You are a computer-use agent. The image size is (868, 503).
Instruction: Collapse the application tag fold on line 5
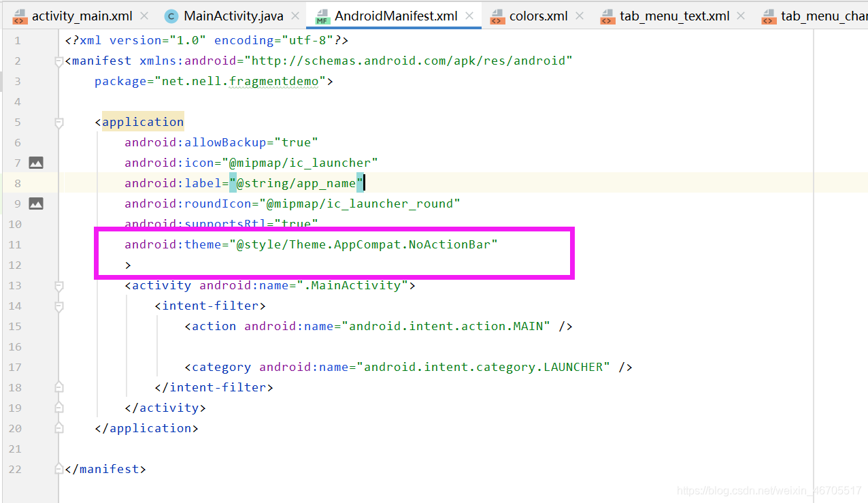pos(59,123)
